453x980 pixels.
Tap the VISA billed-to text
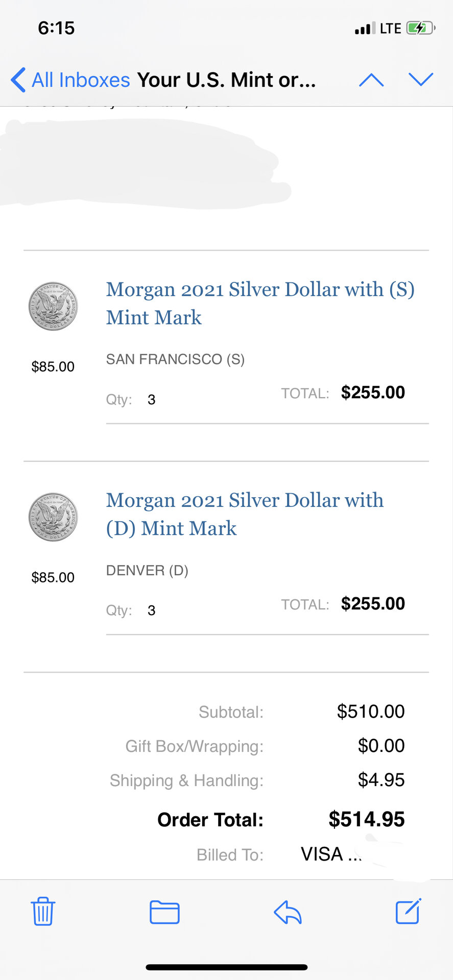click(322, 854)
